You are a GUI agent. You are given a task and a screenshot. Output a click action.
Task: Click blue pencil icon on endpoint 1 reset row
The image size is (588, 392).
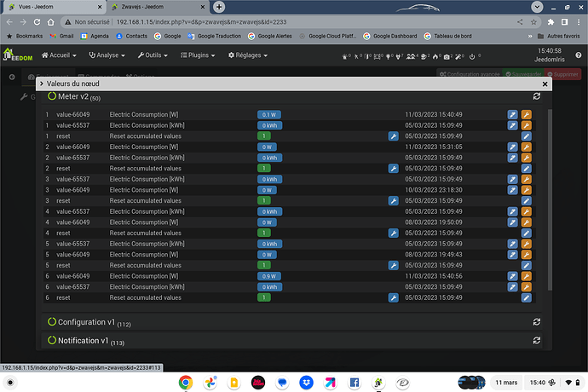pyautogui.click(x=527, y=136)
